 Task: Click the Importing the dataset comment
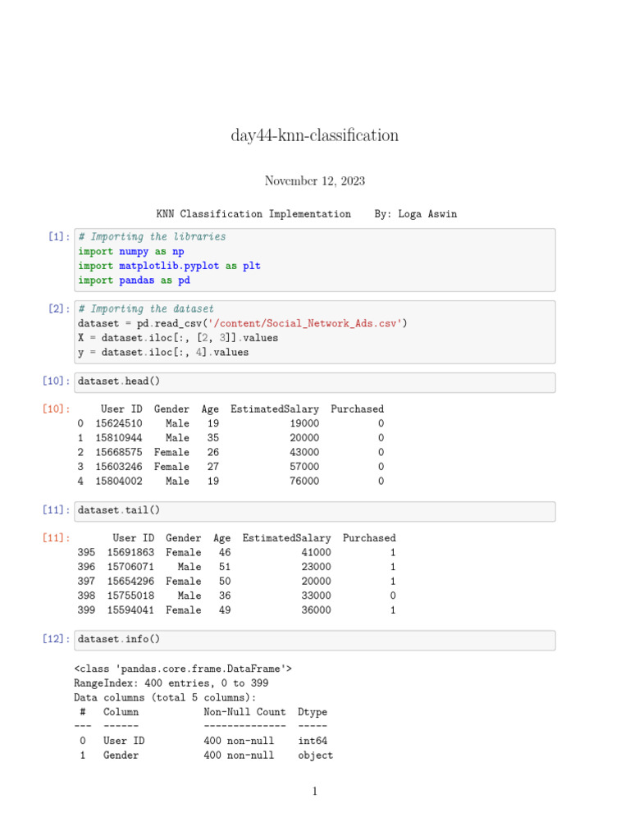146,309
